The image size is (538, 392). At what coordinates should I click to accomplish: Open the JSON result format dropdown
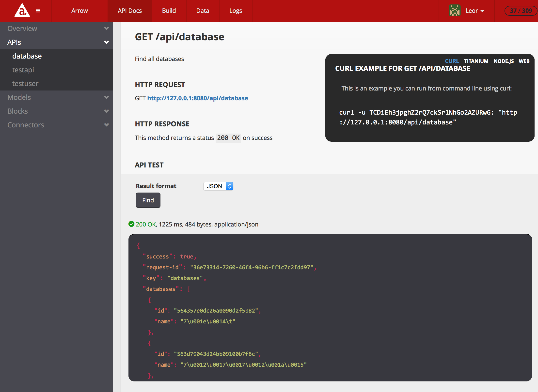point(218,186)
